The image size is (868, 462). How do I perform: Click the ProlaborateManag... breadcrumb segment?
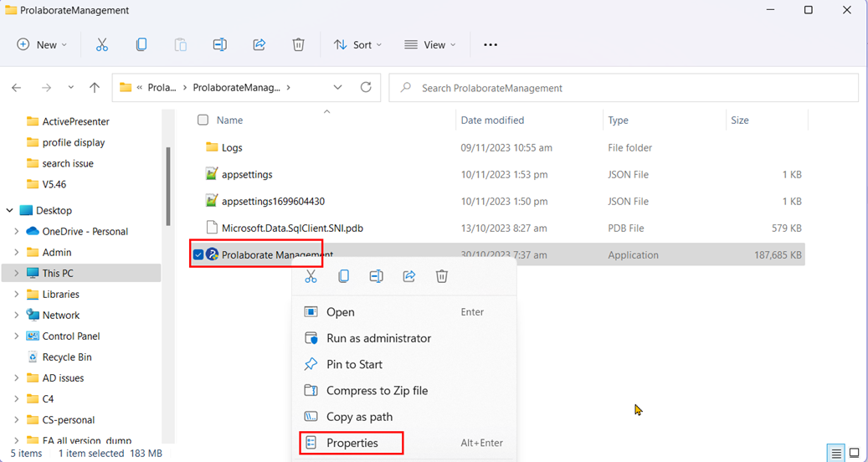coord(237,87)
